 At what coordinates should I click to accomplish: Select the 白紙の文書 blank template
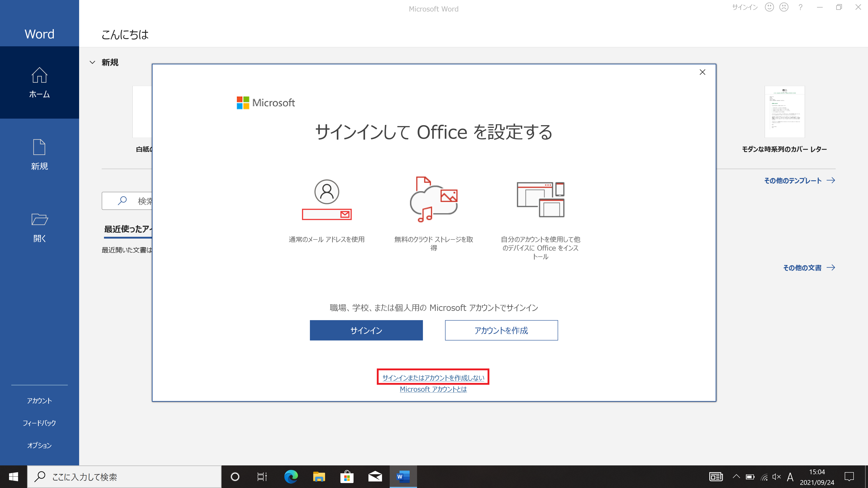click(x=143, y=120)
